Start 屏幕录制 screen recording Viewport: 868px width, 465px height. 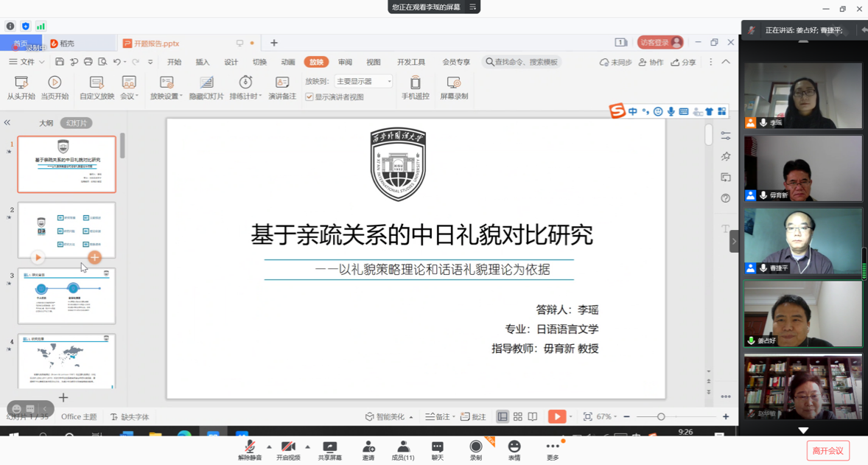454,83
